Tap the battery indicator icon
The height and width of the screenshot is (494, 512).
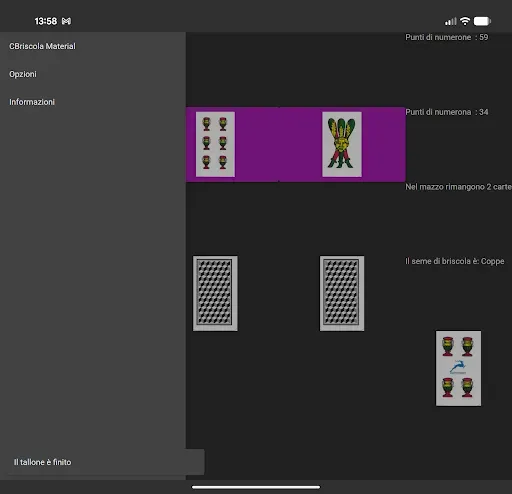click(x=482, y=21)
